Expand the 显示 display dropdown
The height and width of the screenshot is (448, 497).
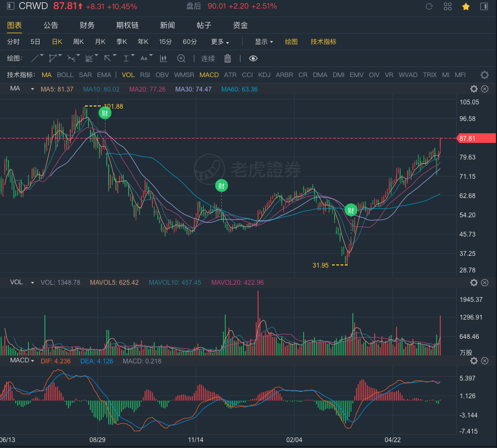263,42
